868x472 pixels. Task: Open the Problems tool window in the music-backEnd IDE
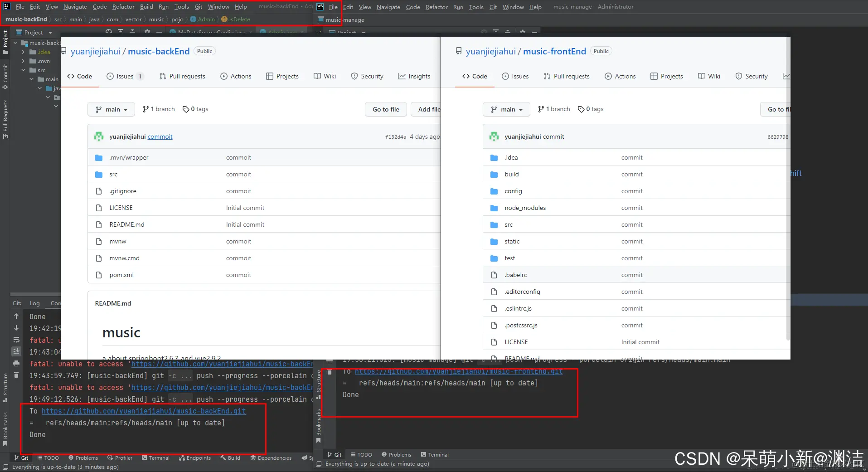pos(83,458)
